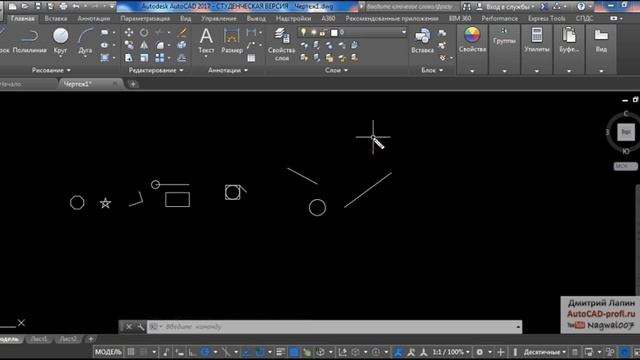
Task: Insert a Table from the Аннотации panel
Action: click(251, 58)
